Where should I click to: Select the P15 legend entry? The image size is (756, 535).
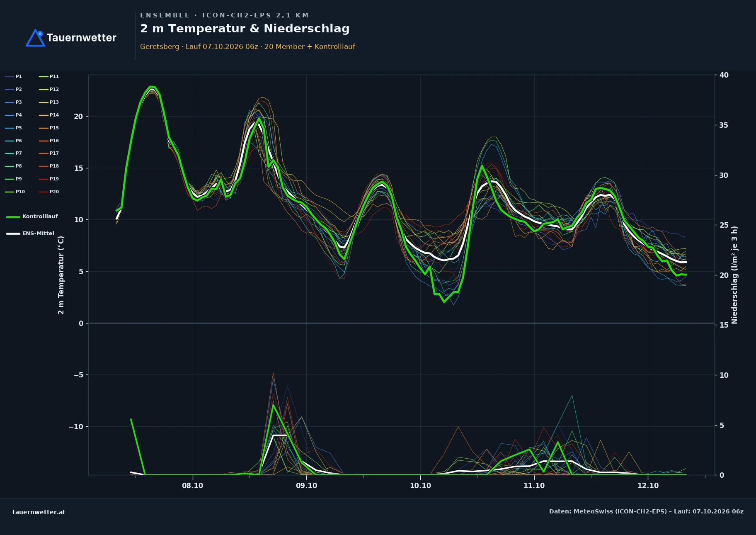[49, 128]
